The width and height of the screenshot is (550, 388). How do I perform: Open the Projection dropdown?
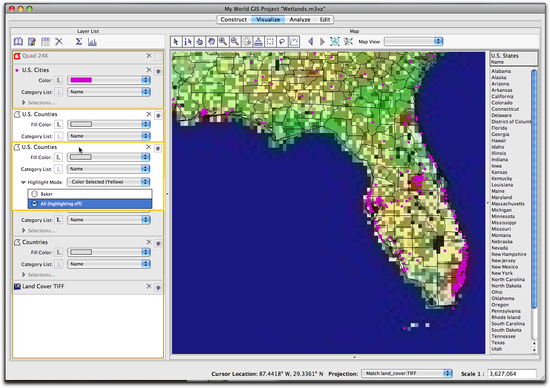tap(407, 373)
